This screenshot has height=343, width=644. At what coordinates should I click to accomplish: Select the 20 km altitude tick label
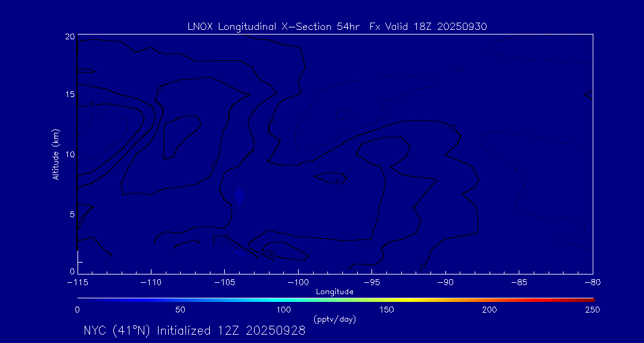click(70, 37)
